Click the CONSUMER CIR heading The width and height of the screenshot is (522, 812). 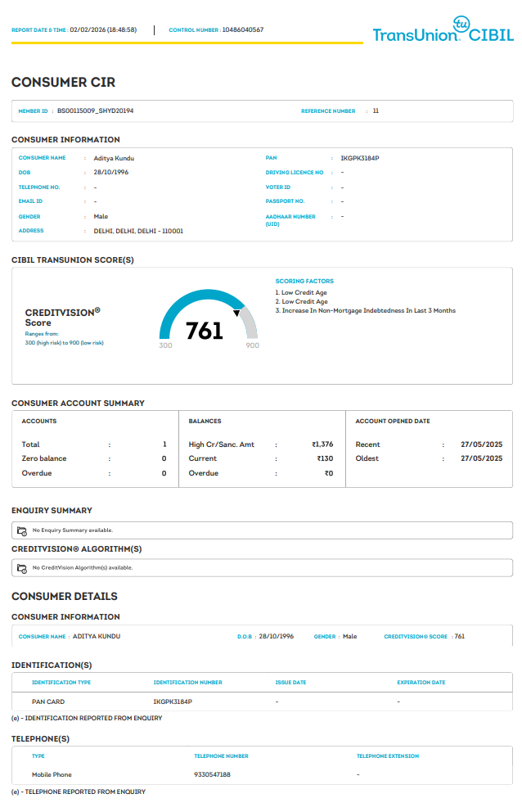(x=63, y=83)
